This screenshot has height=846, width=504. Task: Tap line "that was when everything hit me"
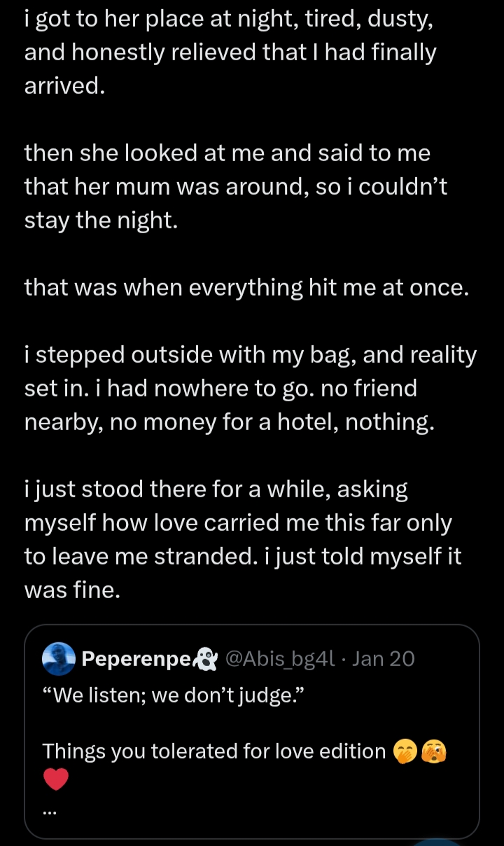[x=246, y=287]
